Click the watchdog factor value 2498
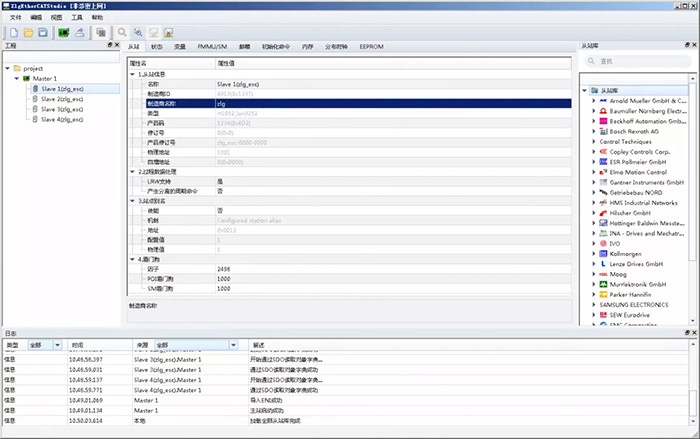 (x=224, y=269)
